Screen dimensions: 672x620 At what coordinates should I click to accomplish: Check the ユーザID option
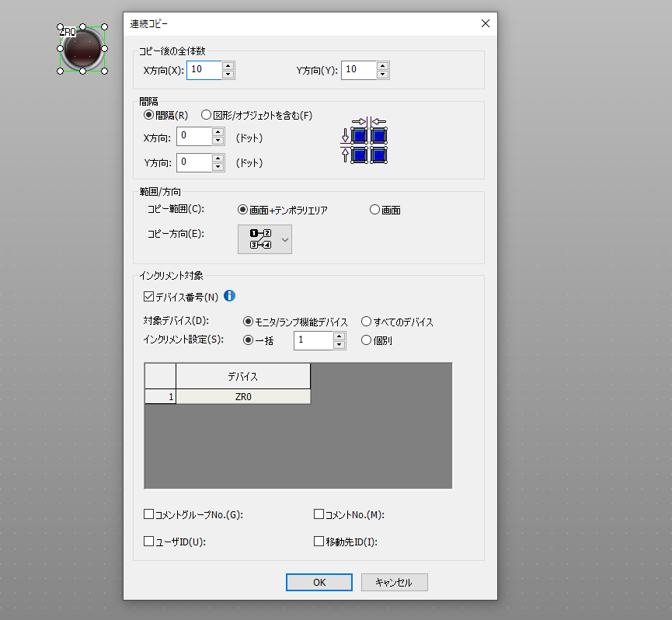click(148, 542)
